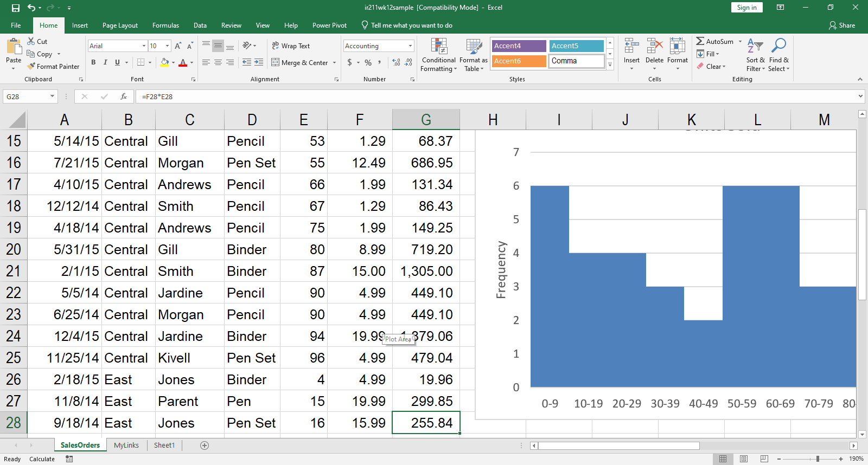The height and width of the screenshot is (465, 868).
Task: Toggle Wrap Text on selected cell
Action: tap(291, 46)
